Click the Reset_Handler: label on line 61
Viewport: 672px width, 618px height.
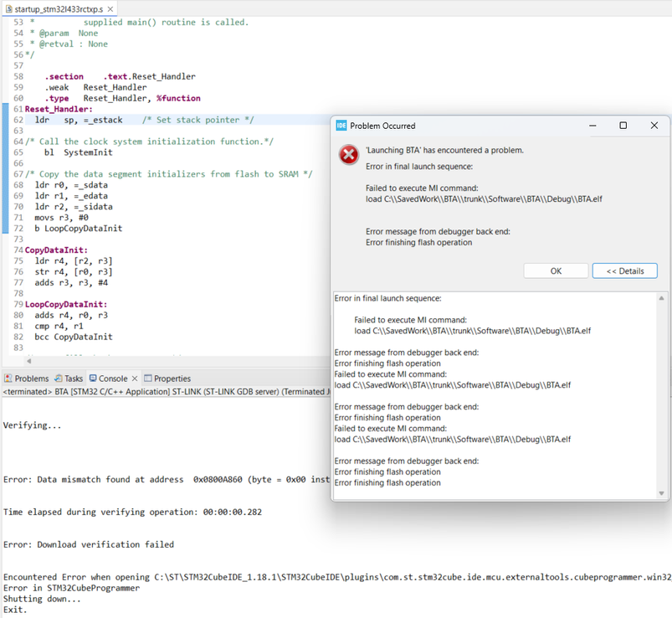pyautogui.click(x=59, y=109)
